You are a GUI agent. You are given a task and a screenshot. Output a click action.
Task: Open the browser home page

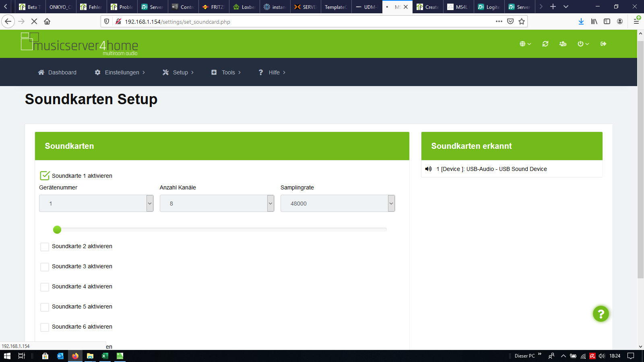(47, 21)
